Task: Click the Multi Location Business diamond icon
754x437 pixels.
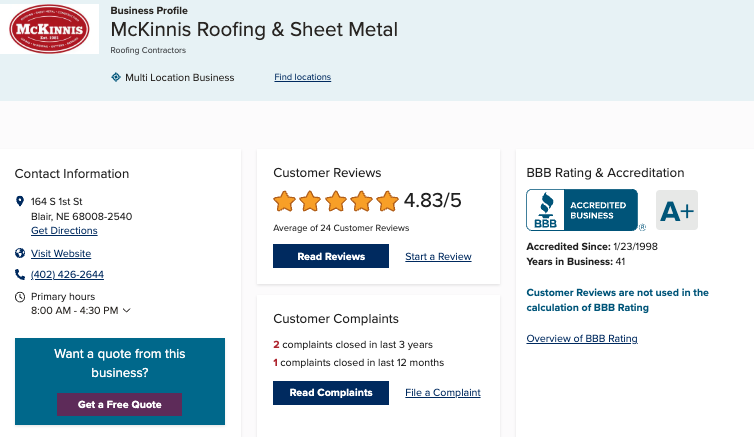Action: (x=116, y=77)
